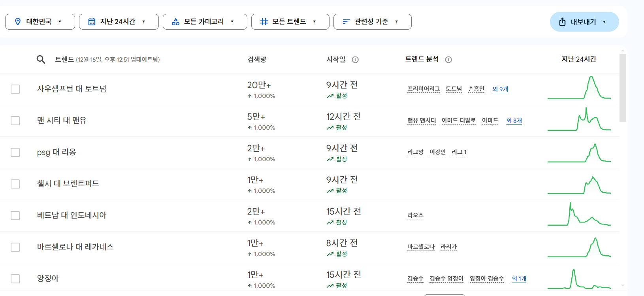Click the 지난 24시간 column header
644x296 pixels.
tap(579, 59)
